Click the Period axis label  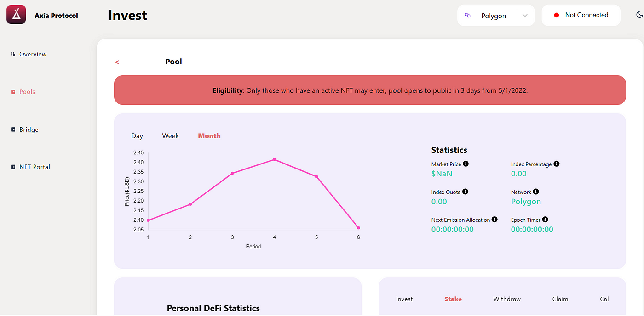253,247
